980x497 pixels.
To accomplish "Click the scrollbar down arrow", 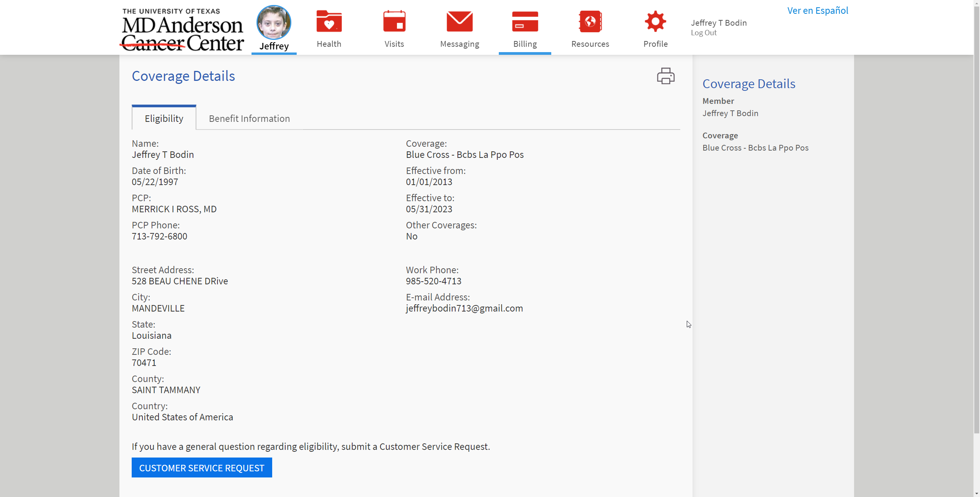I will coord(977,494).
